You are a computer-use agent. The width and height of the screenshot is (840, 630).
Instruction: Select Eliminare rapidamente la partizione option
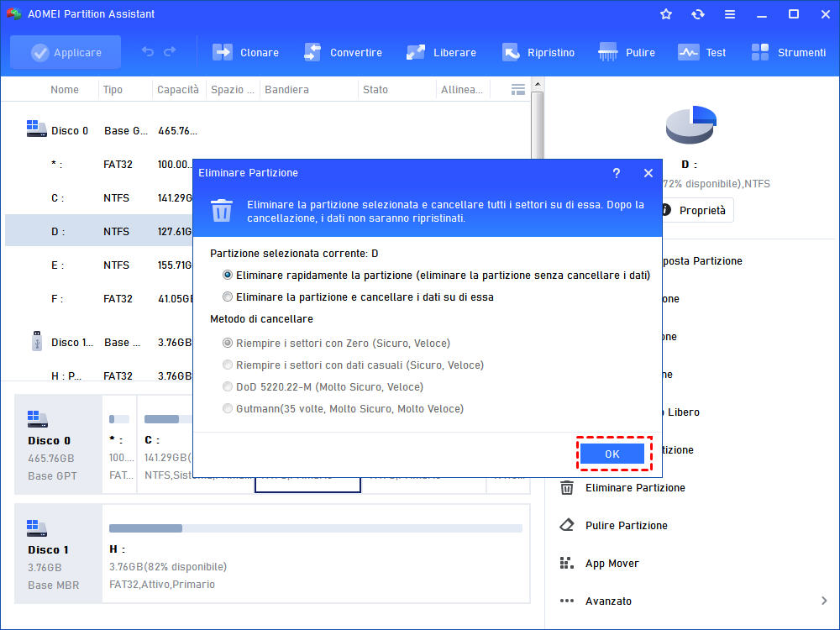click(436, 276)
